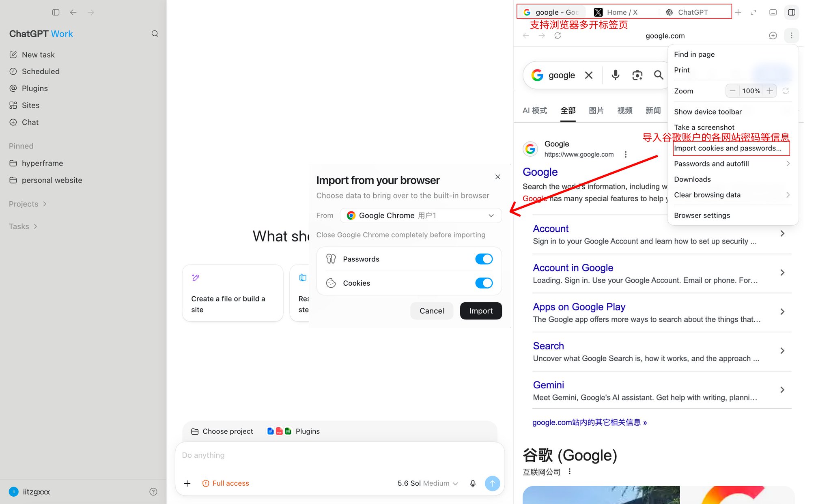Toggle off the Passwords switch

484,259
